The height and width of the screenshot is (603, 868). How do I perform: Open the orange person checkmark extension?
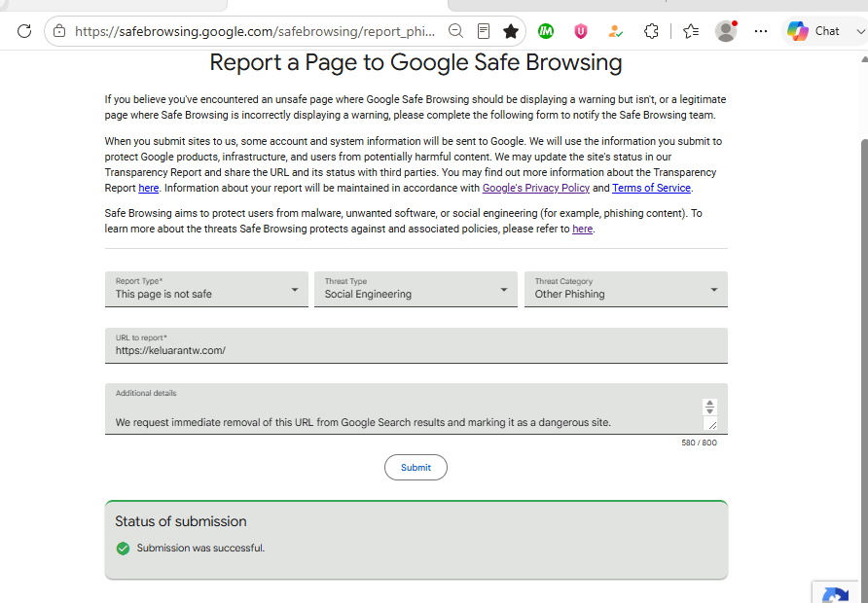[x=616, y=31]
